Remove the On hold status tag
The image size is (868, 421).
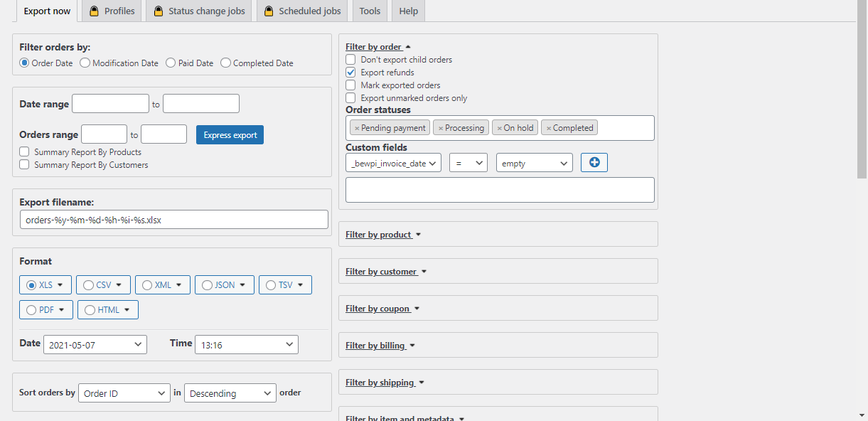point(499,128)
